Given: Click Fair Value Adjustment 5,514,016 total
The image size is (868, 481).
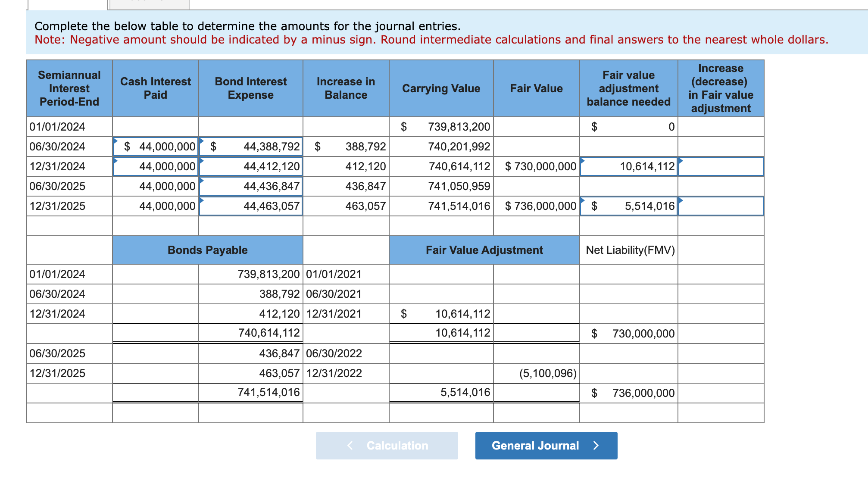Looking at the screenshot, I should coord(441,392).
